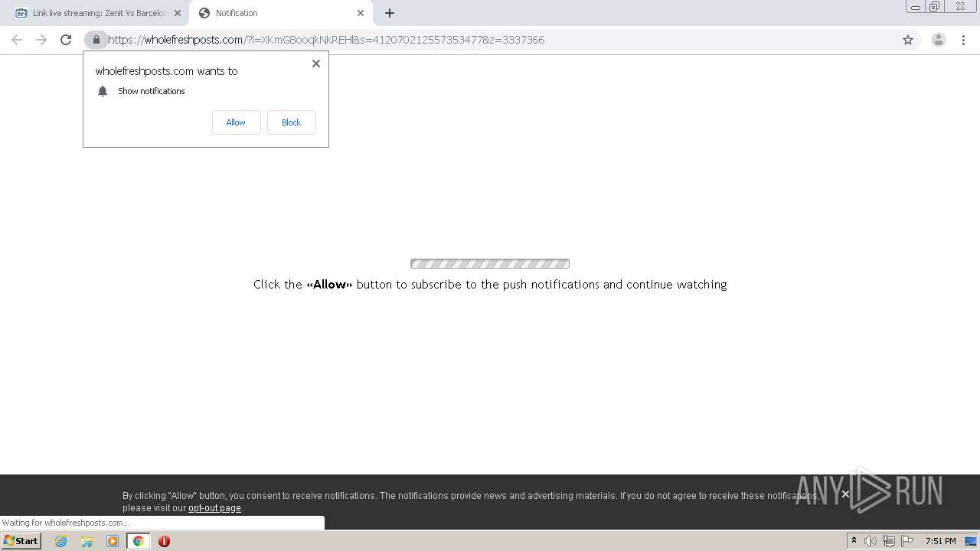Viewport: 980px width, 551px height.
Task: Allow notifications from wholefreshposts.com
Action: 236,122
